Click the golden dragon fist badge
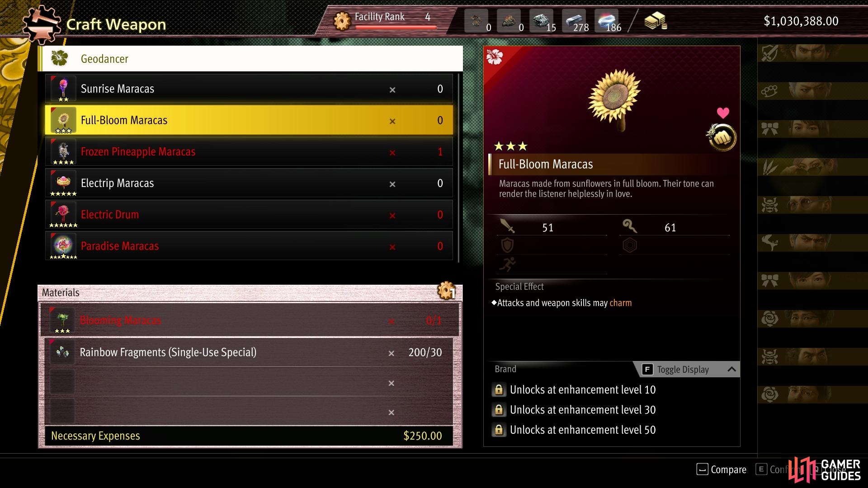The height and width of the screenshot is (488, 868). tap(722, 137)
